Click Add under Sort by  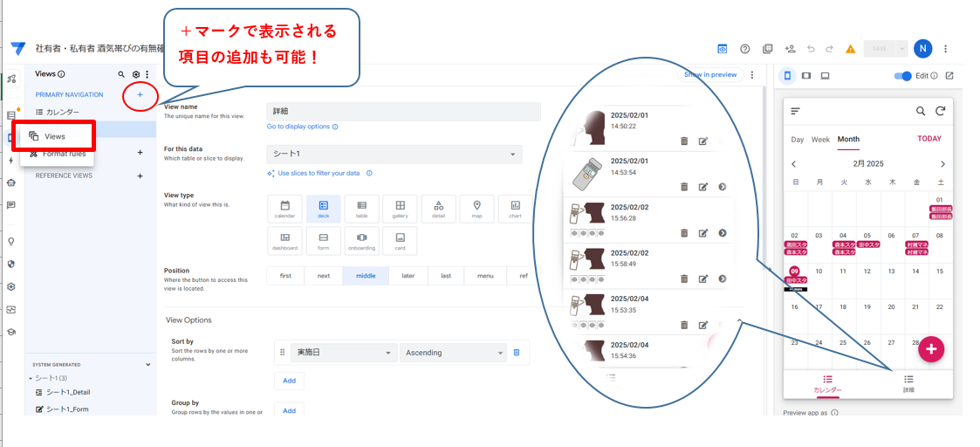coord(290,381)
